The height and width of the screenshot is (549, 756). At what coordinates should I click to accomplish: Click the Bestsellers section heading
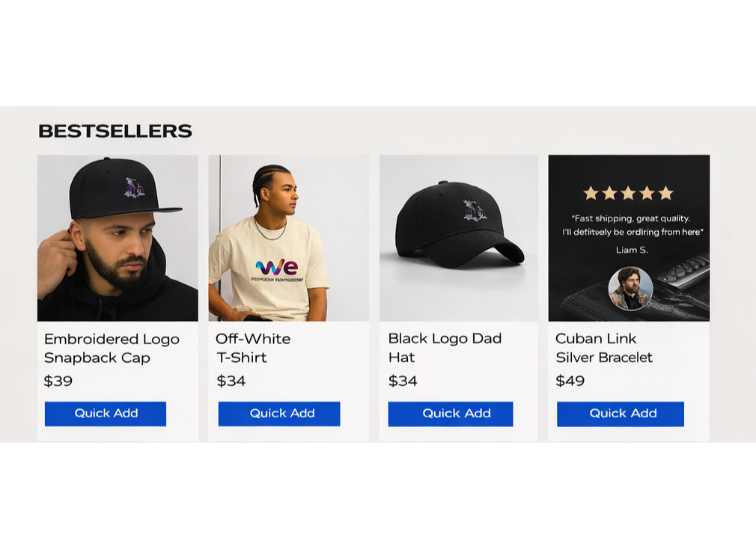pyautogui.click(x=115, y=131)
